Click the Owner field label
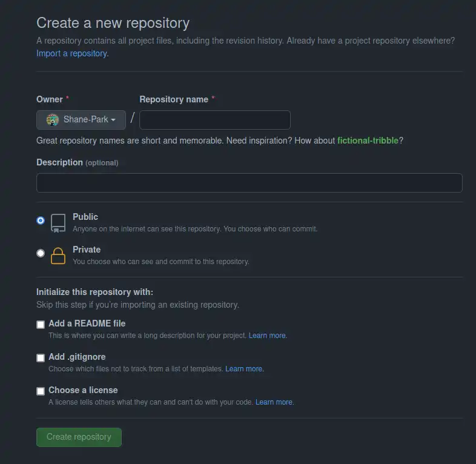 pos(50,99)
